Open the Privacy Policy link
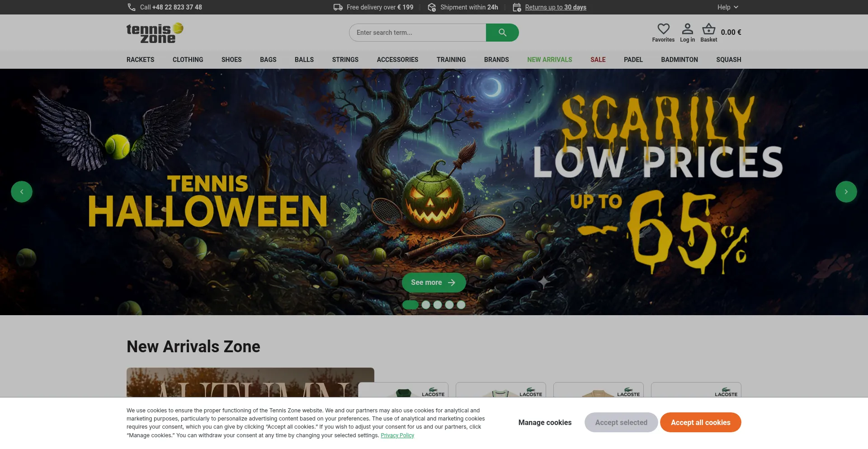Screen dimensions: 868x449 coord(397,435)
